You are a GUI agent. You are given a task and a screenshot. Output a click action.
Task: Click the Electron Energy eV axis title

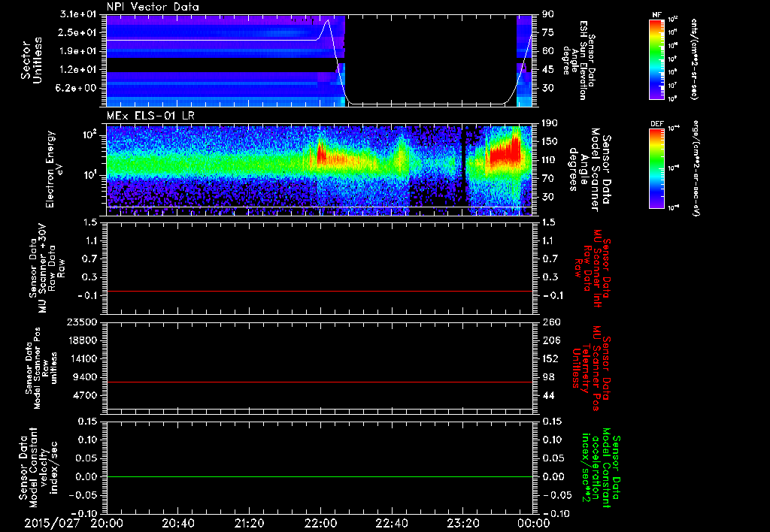point(55,169)
